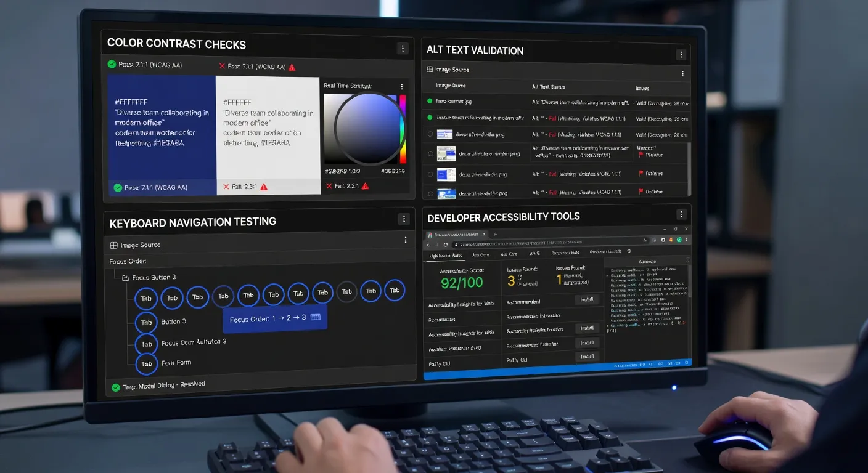This screenshot has width=868, height=473.
Task: Switch to the Axe Core tab
Action: point(481,254)
